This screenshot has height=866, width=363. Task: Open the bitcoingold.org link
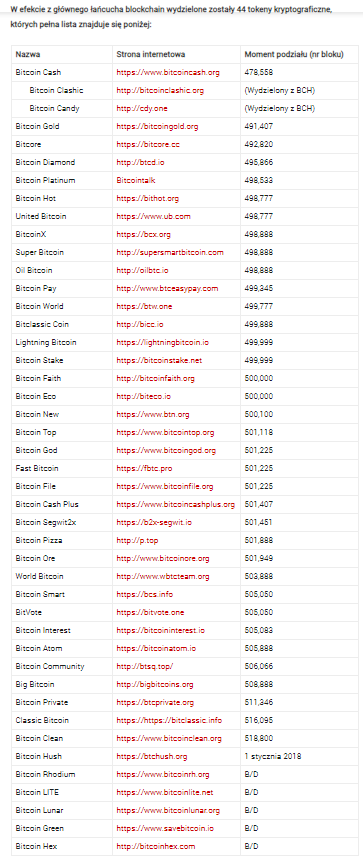click(x=157, y=126)
